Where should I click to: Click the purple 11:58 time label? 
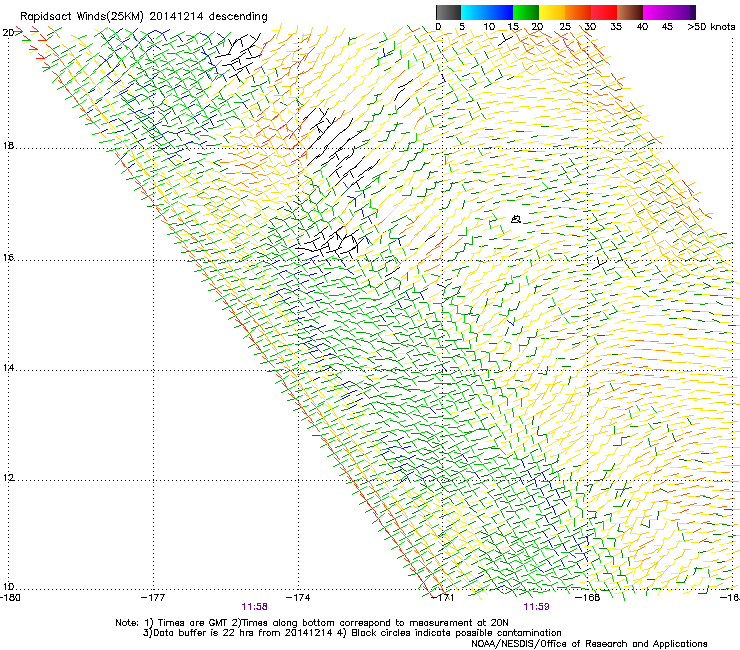click(254, 607)
